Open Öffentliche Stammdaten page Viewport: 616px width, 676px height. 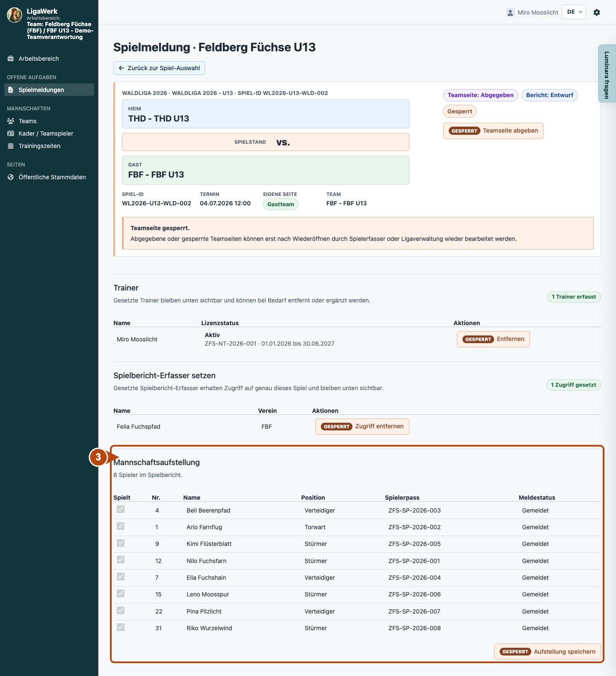coord(49,177)
